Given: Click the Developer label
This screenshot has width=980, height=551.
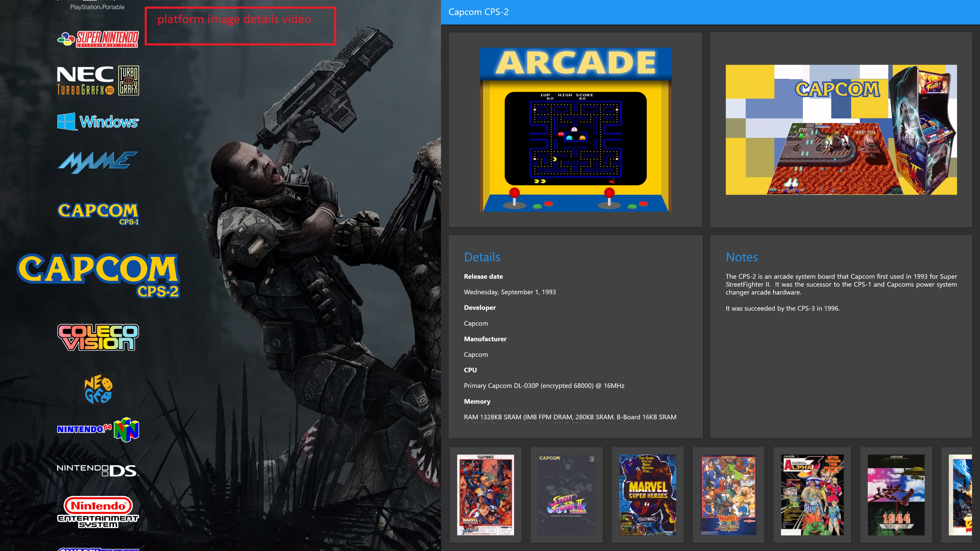Looking at the screenshot, I should tap(480, 308).
